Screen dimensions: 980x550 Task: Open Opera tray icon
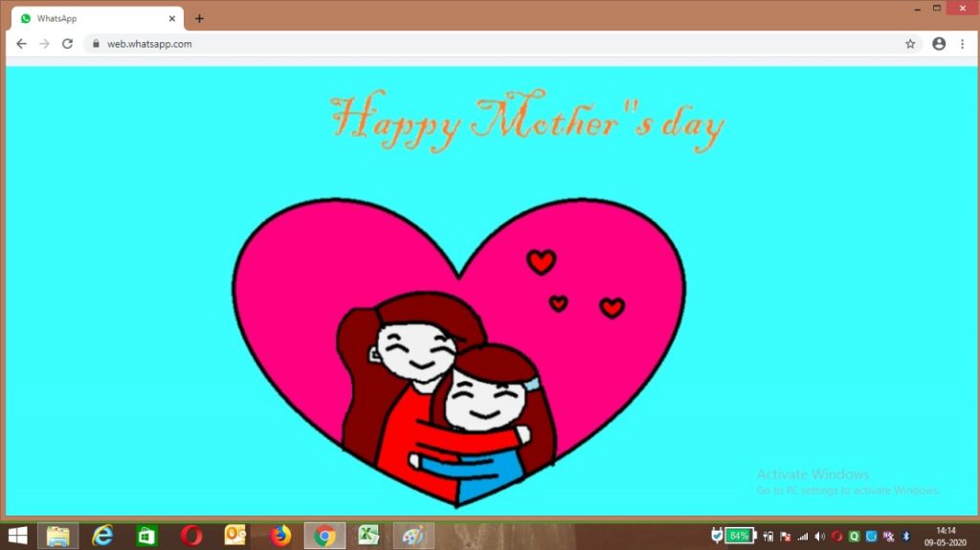tap(836, 537)
